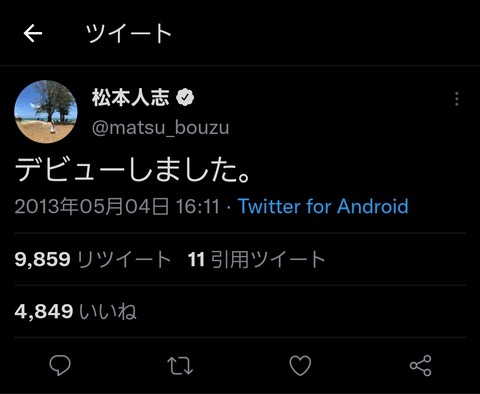View the 9,859 リツイート list
The image size is (480, 394).
93,259
